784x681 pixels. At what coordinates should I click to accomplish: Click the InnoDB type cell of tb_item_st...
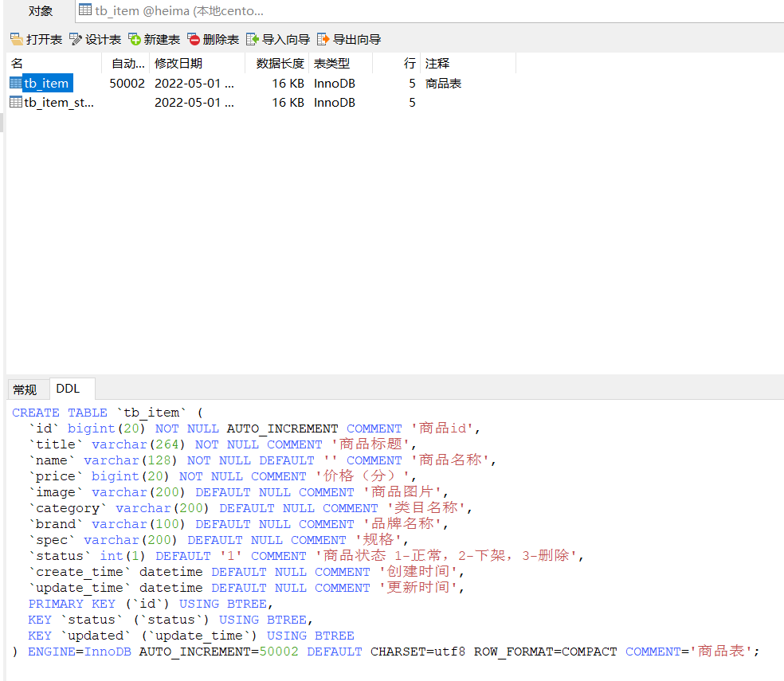335,103
